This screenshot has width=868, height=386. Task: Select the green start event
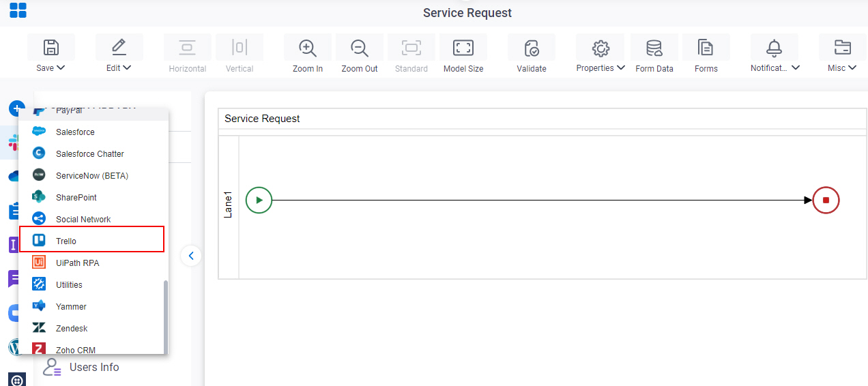259,200
